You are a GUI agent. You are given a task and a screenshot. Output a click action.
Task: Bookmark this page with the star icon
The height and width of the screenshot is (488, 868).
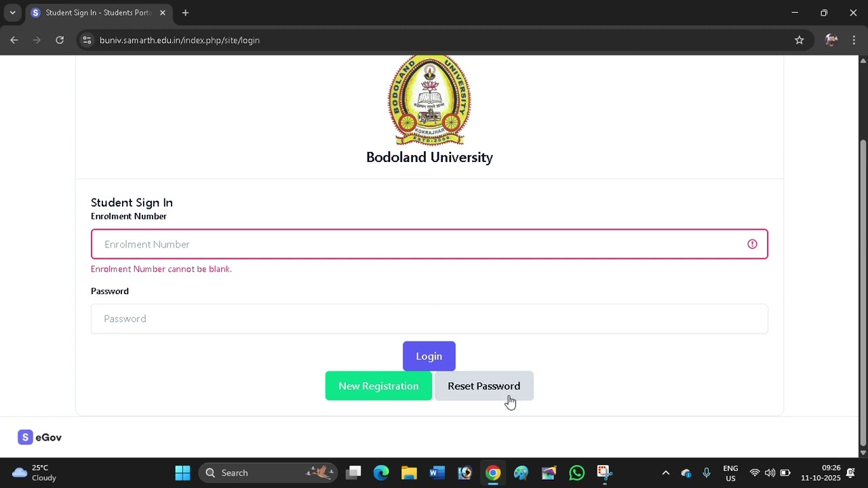(x=800, y=40)
